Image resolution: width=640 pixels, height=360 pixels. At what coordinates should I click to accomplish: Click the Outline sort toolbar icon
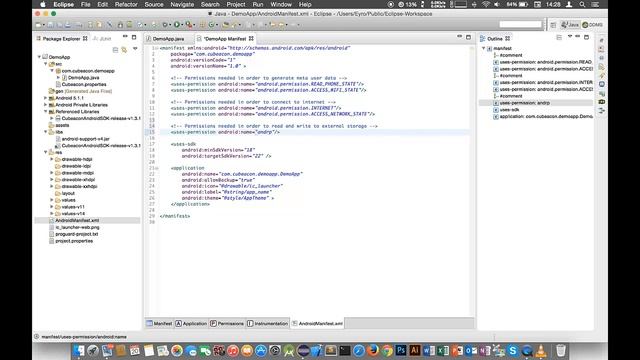[x=559, y=38]
